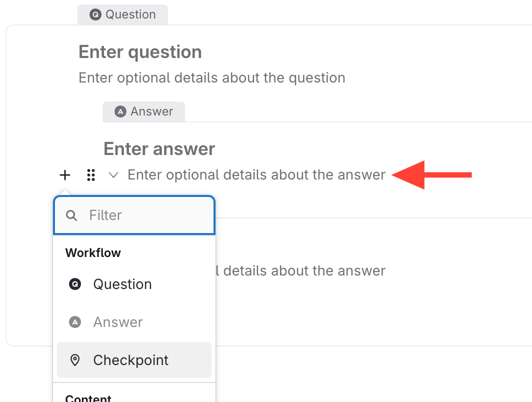
Task: Select Question from the Workflow menu
Action: point(122,284)
